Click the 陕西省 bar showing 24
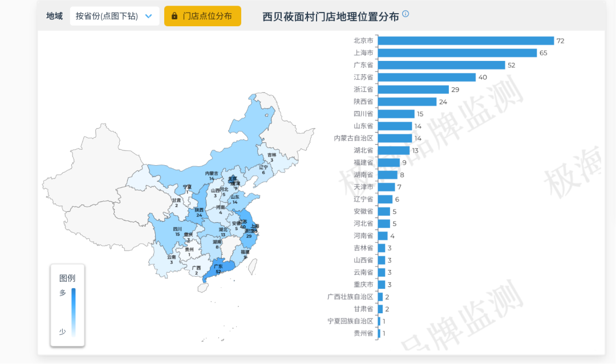616x364 pixels. (x=407, y=101)
